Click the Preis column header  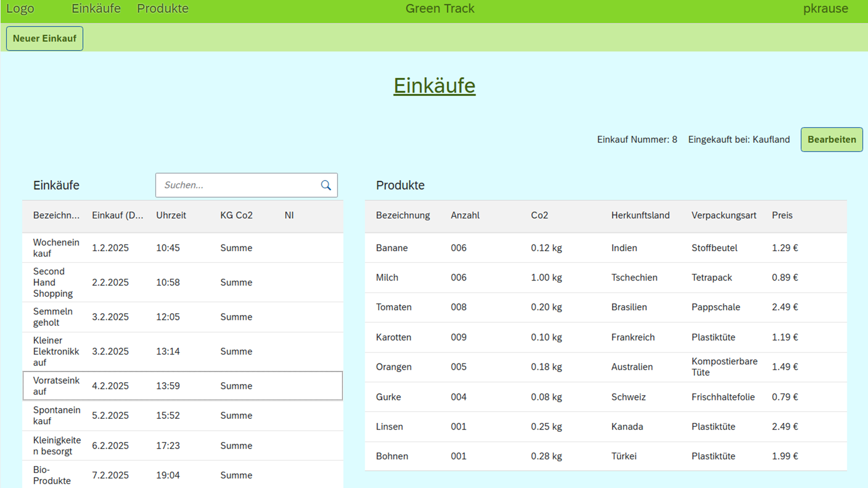click(782, 216)
